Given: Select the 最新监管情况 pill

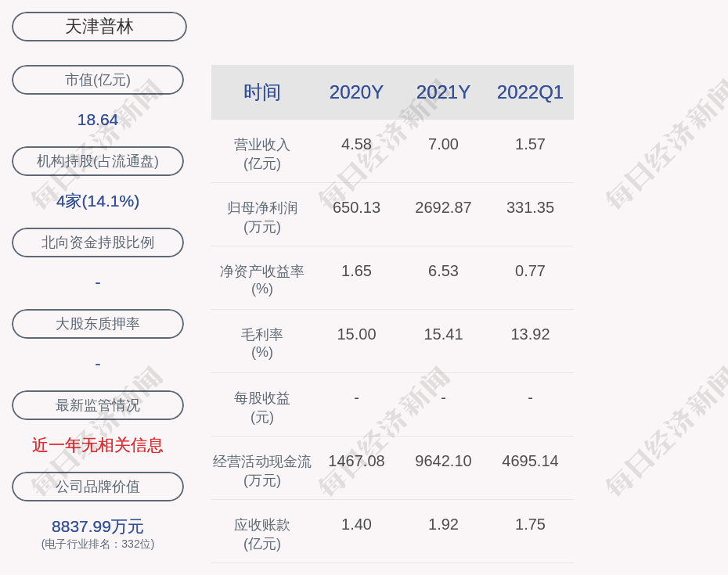Looking at the screenshot, I should pos(98,405).
